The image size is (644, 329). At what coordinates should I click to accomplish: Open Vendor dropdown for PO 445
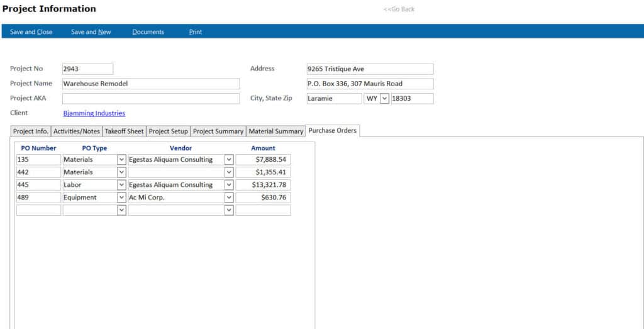(x=229, y=185)
